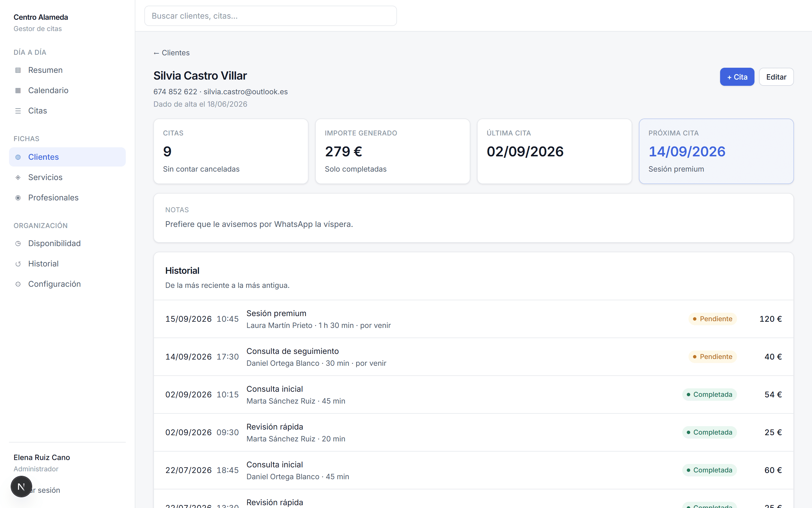Click Marta Sánchez Ruiz · 45 min text

(x=295, y=401)
